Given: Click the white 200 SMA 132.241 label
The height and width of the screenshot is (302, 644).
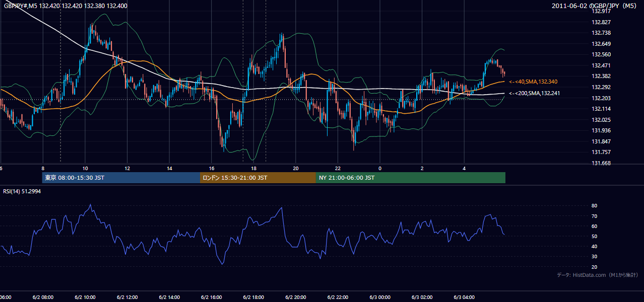Looking at the screenshot, I should (535, 93).
